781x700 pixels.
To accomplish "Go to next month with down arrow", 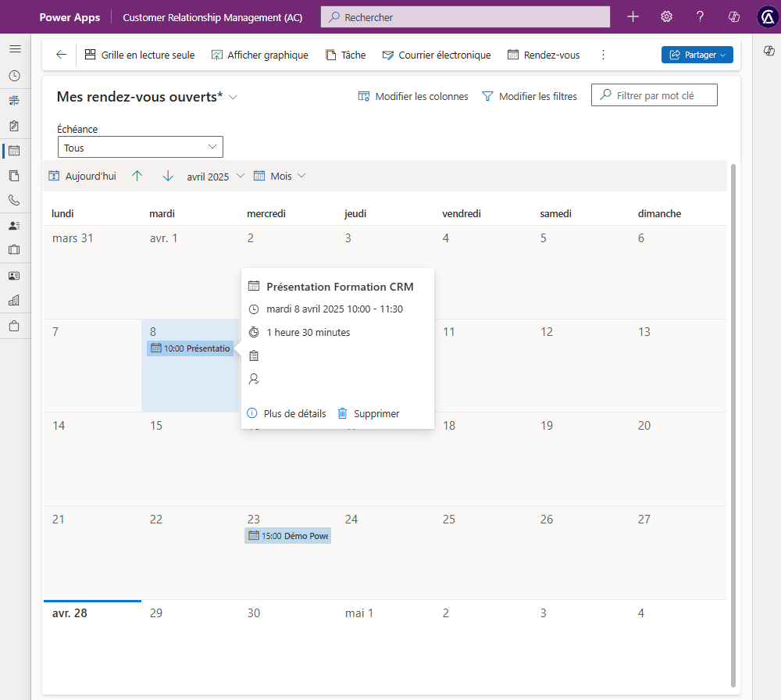I will (168, 176).
